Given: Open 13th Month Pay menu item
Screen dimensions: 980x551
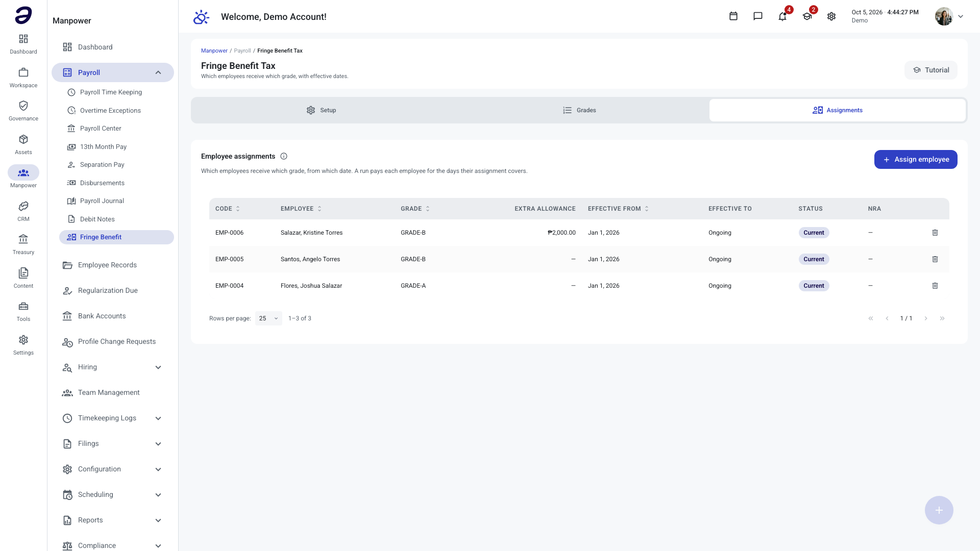Looking at the screenshot, I should coord(116,147).
